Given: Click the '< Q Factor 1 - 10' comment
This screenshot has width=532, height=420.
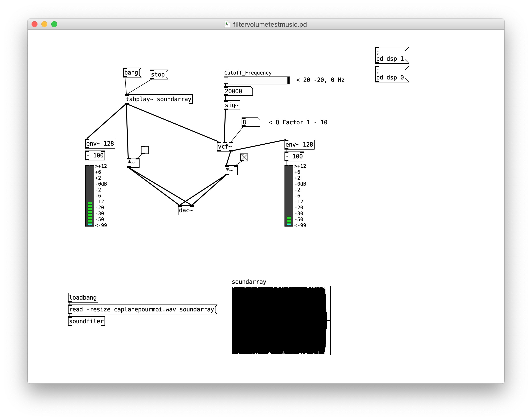Looking at the screenshot, I should click(x=298, y=122).
